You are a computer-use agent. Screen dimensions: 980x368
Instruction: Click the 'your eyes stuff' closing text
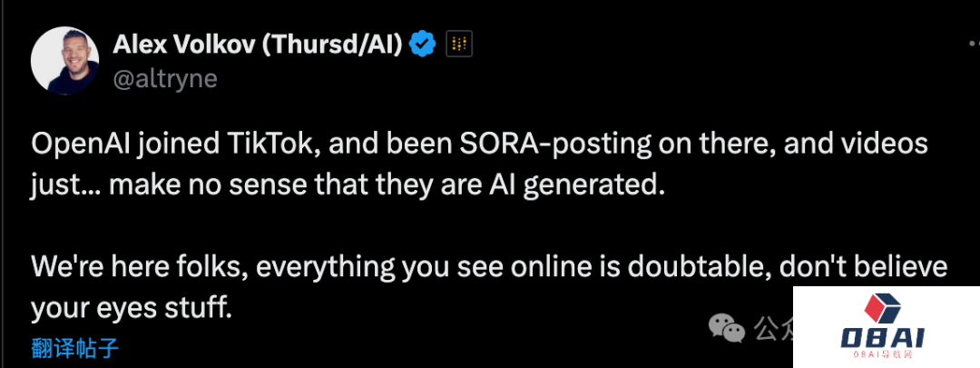point(132,307)
